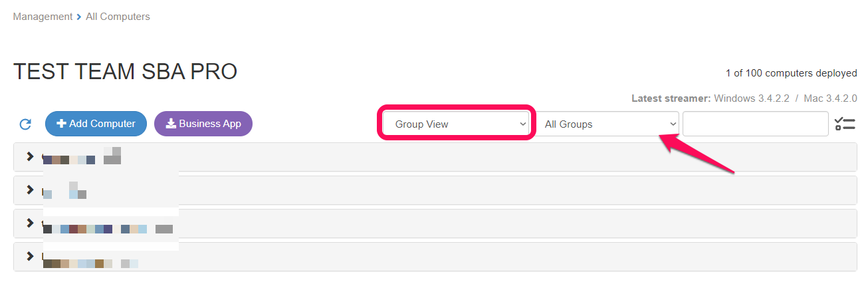Image resolution: width=868 pixels, height=286 pixels.
Task: Select the third group row header
Action: click(435, 223)
